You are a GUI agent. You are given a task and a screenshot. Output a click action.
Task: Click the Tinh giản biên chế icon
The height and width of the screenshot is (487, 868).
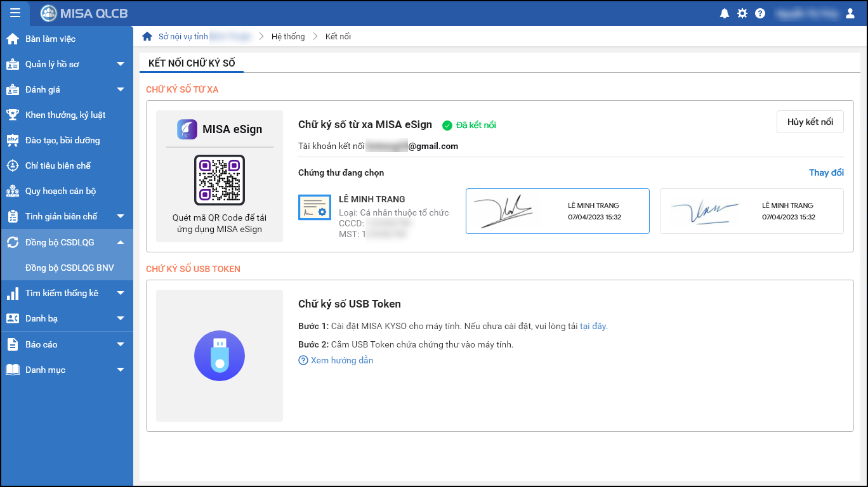pos(13,216)
